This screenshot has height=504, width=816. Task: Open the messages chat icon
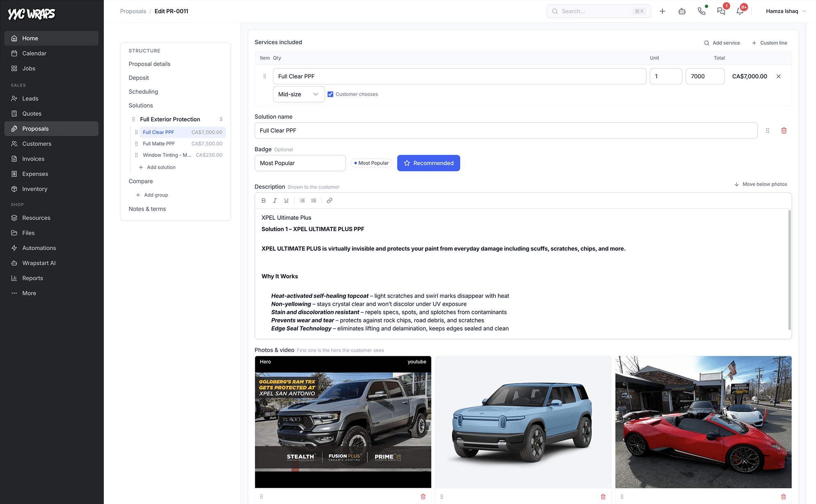721,11
